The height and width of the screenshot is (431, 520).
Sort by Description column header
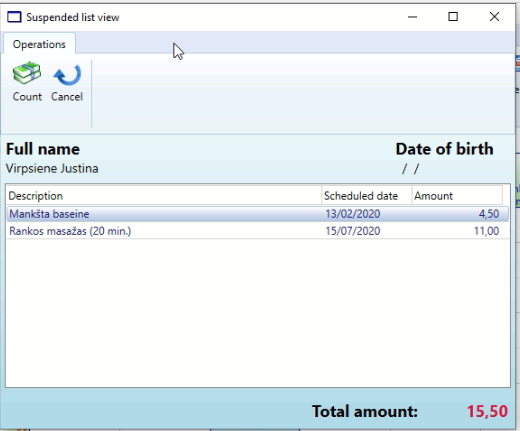pos(164,196)
